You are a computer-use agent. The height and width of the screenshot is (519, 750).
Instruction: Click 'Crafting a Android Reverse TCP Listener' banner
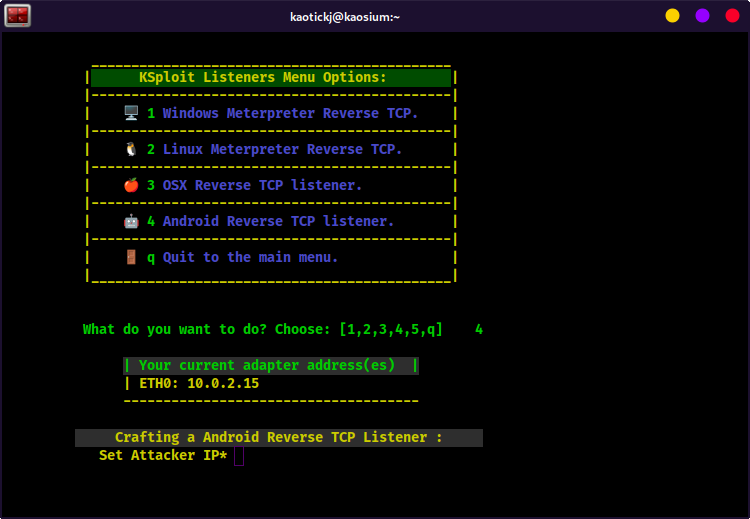[279, 437]
